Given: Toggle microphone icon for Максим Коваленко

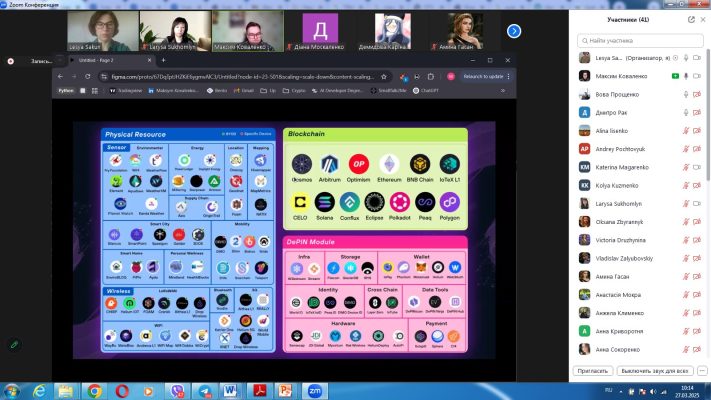Looking at the screenshot, I should click(686, 76).
